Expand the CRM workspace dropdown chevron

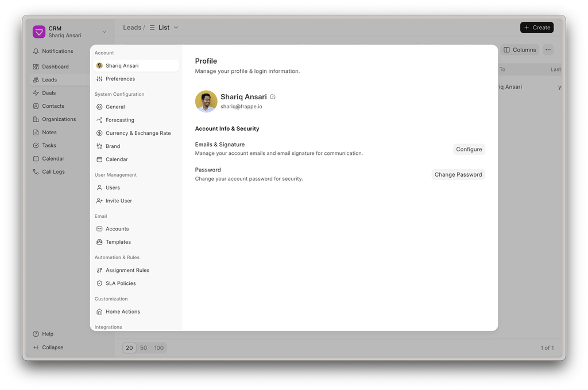pyautogui.click(x=104, y=32)
